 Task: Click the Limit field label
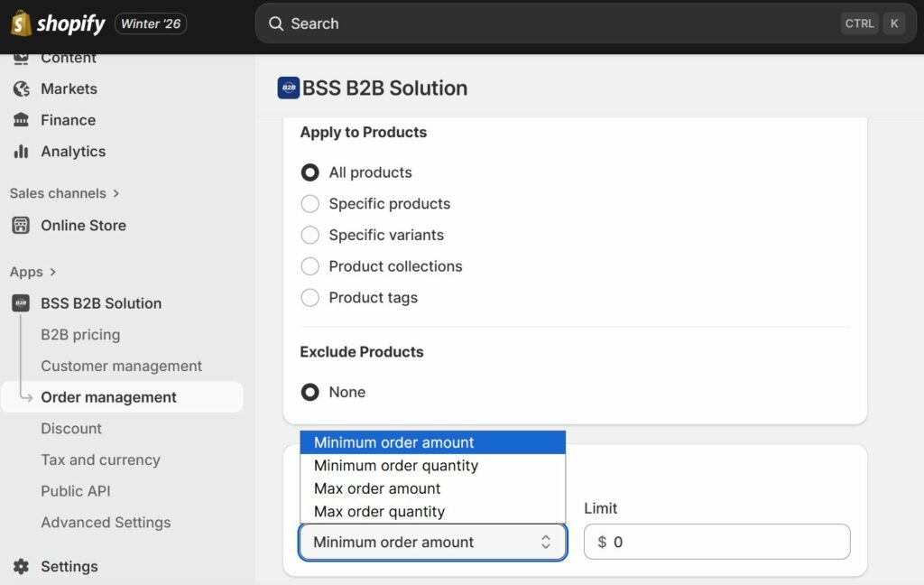600,508
